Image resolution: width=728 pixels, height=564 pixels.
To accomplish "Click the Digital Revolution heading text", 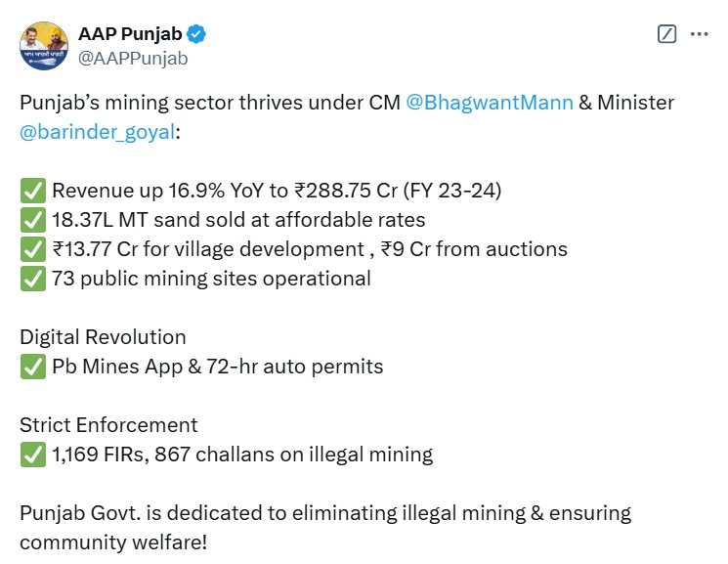I will point(103,337).
